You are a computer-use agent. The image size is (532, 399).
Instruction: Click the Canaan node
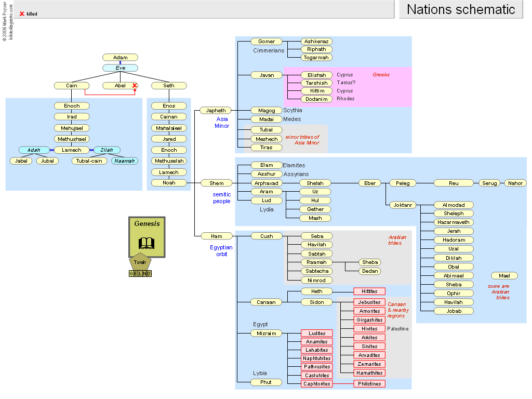click(267, 302)
